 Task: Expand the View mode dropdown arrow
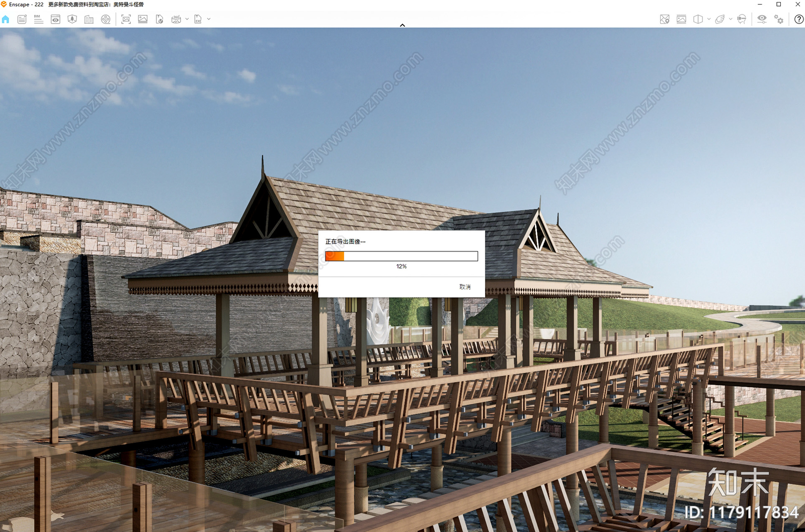point(709,19)
